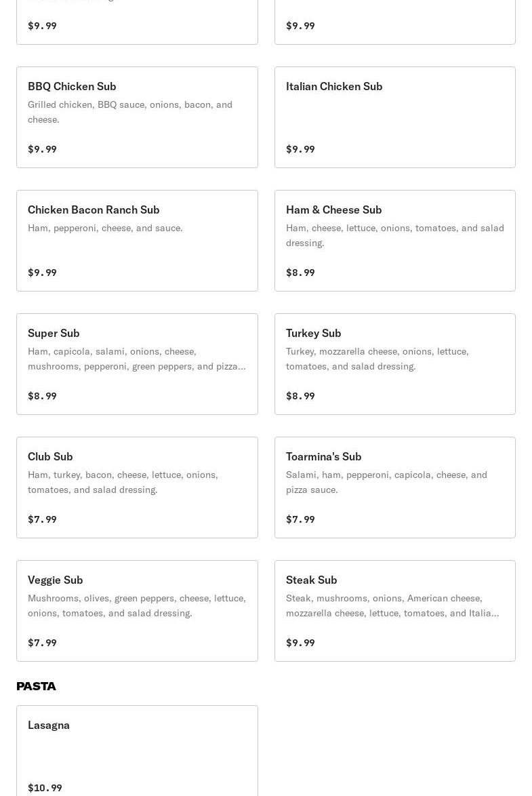This screenshot has height=796, width=532.
Task: Select Toarmina's Sub card
Action: tap(395, 487)
